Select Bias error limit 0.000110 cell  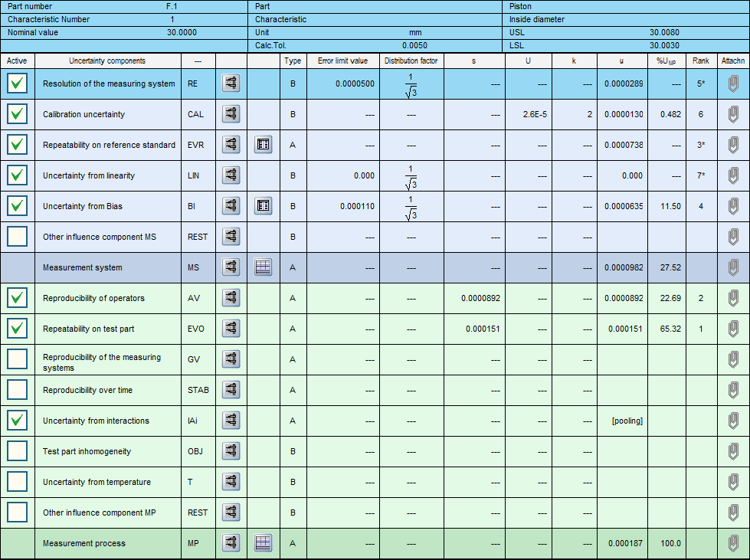342,206
